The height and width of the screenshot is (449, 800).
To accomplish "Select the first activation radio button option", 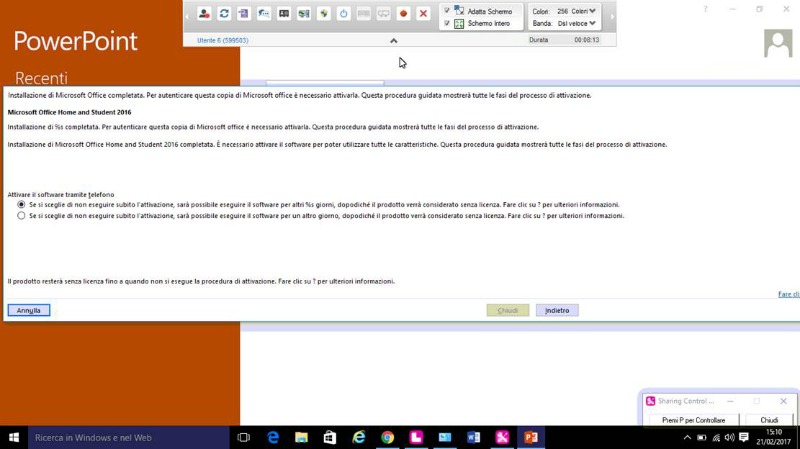I will pyautogui.click(x=21, y=204).
